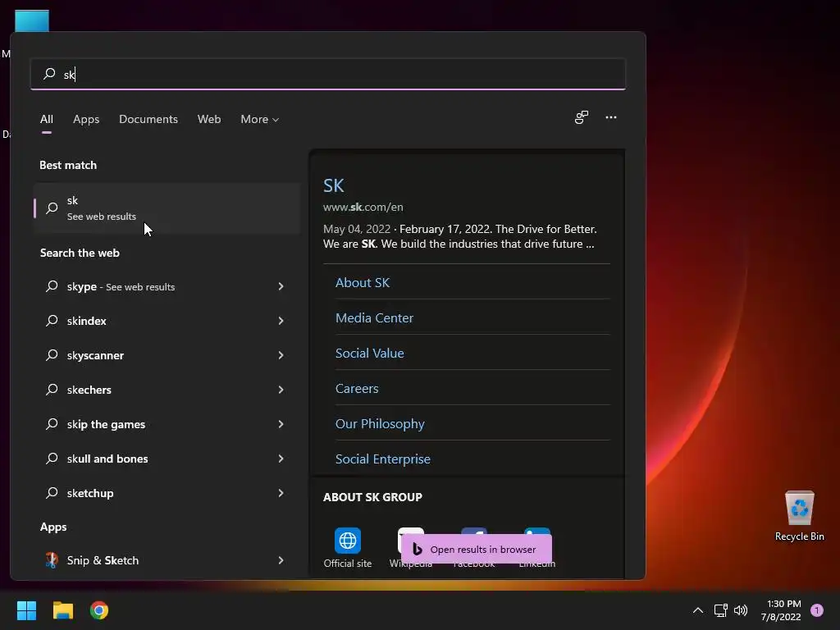Click the search magnifier icon in search box
The image size is (840, 630).
(49, 73)
